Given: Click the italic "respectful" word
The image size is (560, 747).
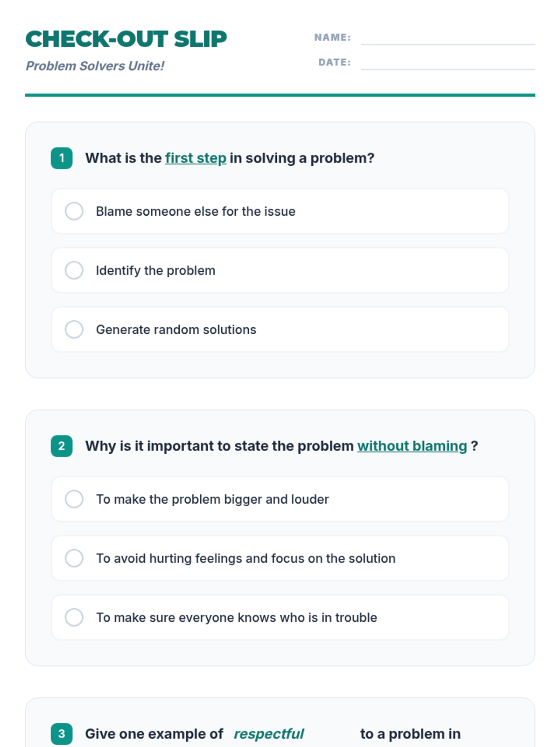Looking at the screenshot, I should [x=269, y=734].
